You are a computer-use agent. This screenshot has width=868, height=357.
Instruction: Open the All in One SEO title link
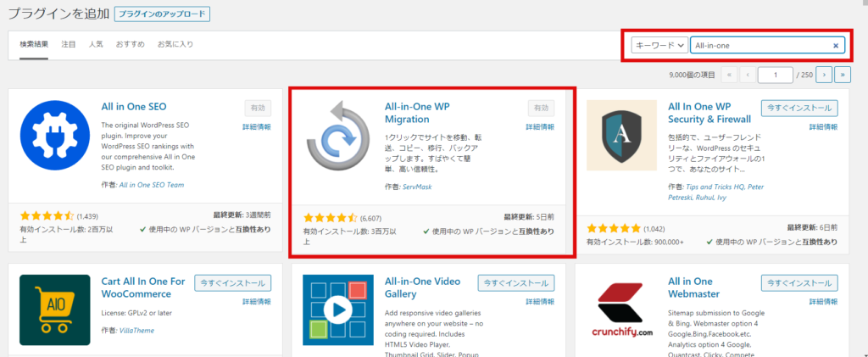(x=133, y=106)
